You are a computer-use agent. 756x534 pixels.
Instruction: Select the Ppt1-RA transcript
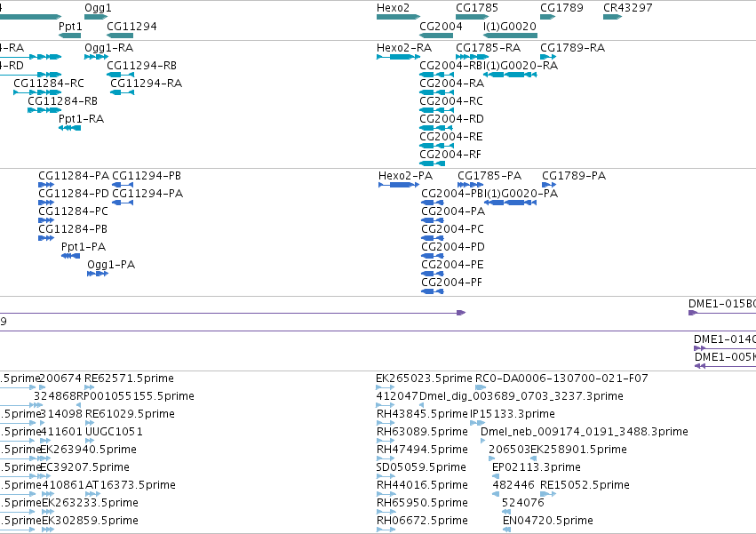tap(70, 128)
